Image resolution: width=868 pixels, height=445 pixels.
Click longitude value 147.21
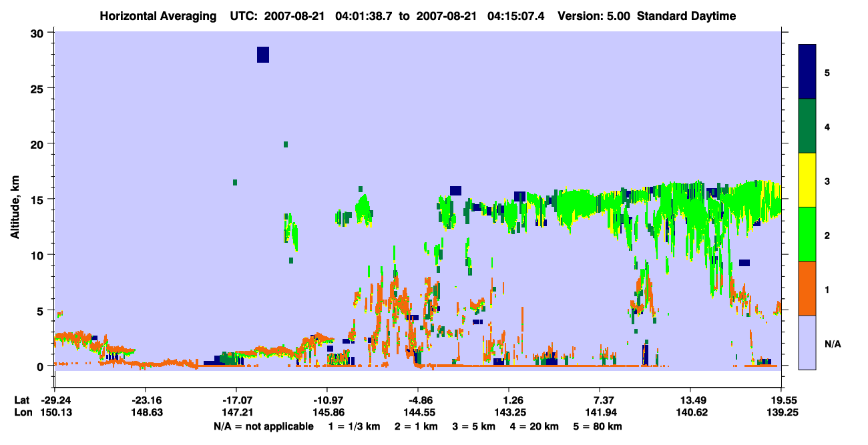[236, 412]
